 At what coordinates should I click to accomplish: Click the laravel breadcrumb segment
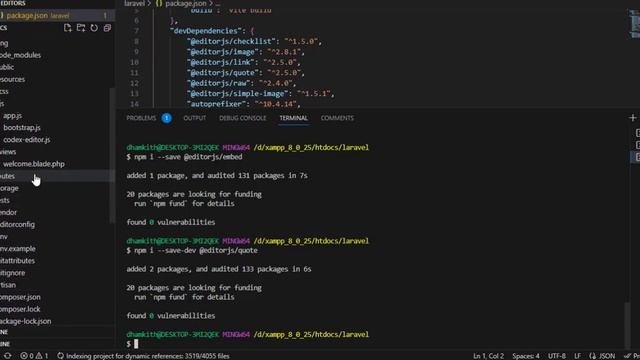[134, 3]
